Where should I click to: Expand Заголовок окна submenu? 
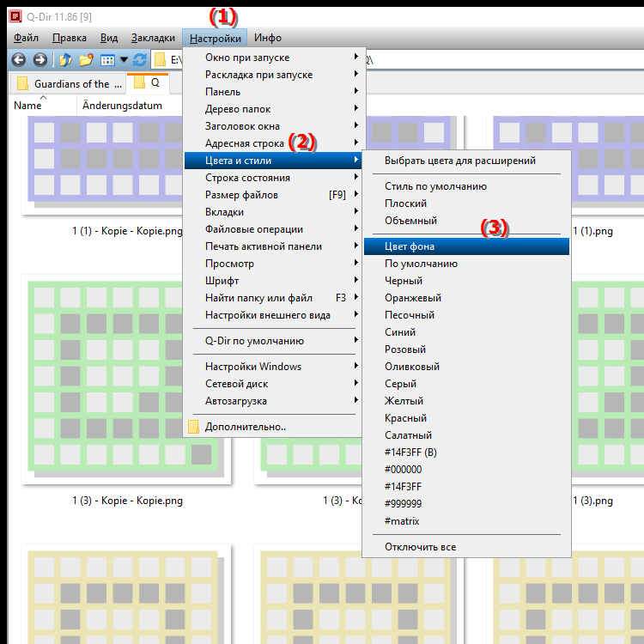tap(273, 126)
